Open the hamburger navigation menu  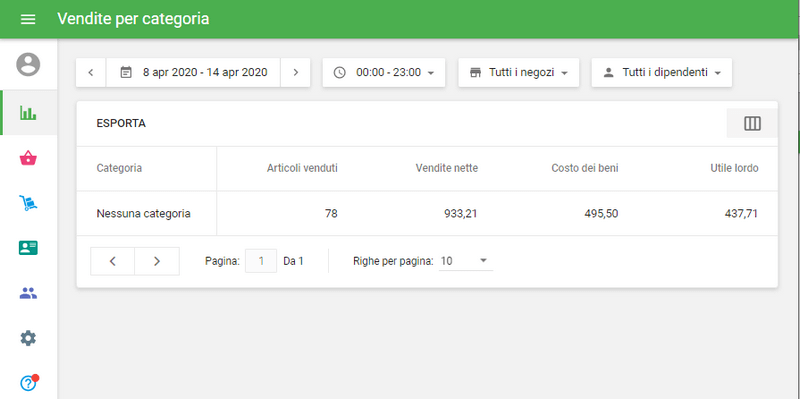[x=28, y=19]
